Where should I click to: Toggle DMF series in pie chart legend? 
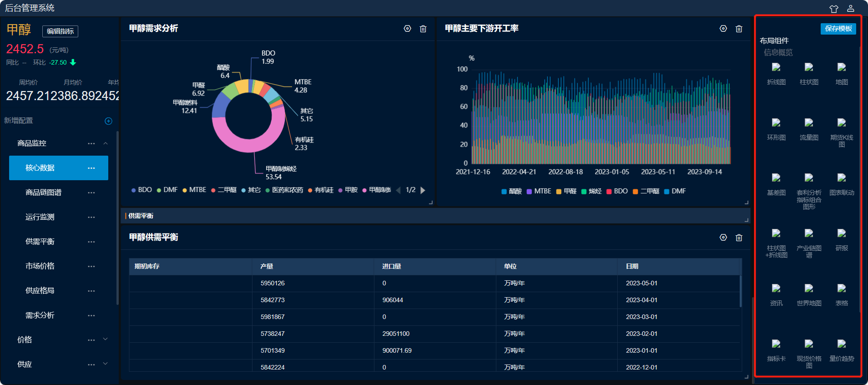[x=167, y=190]
